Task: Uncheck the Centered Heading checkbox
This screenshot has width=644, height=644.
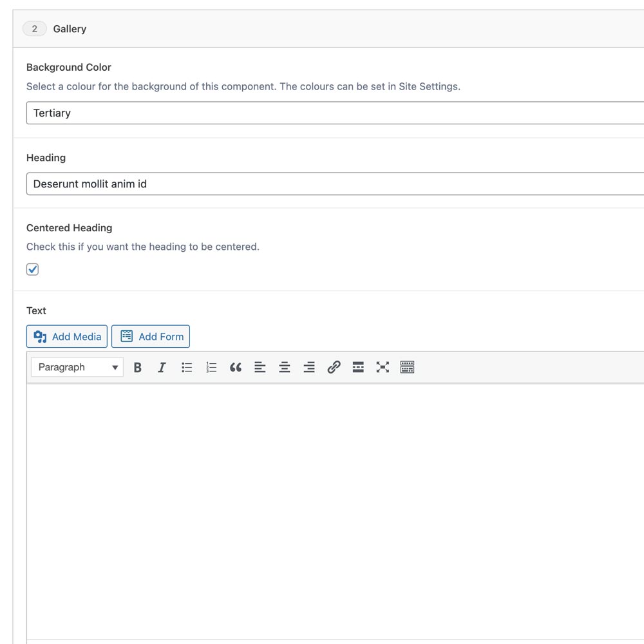Action: [x=33, y=269]
